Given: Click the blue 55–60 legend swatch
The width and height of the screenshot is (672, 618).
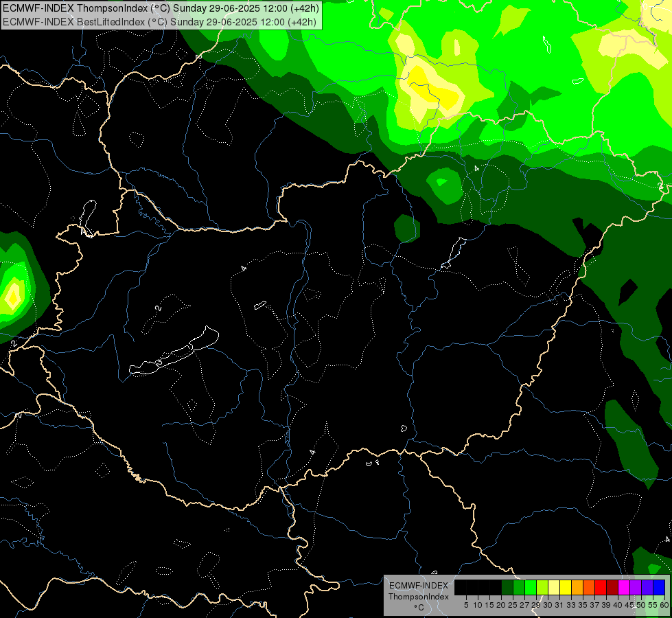Looking at the screenshot, I should [659, 587].
